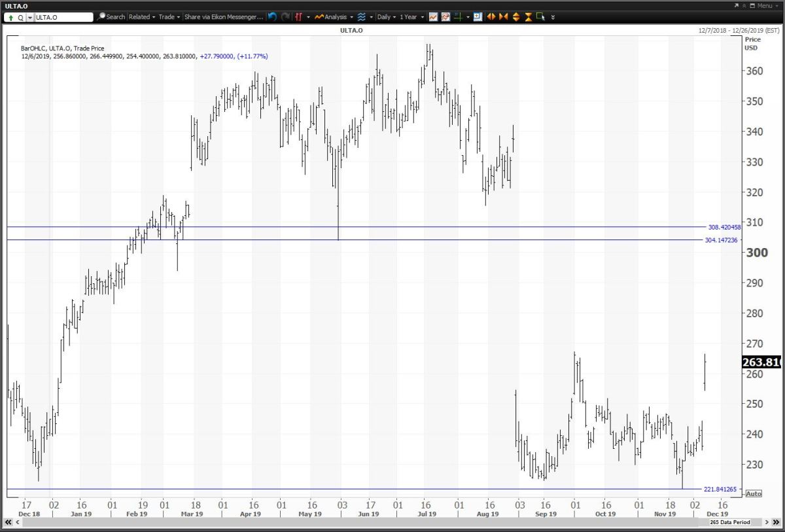
Task: Select the green zoom rectangle pointer tool
Action: [540, 17]
